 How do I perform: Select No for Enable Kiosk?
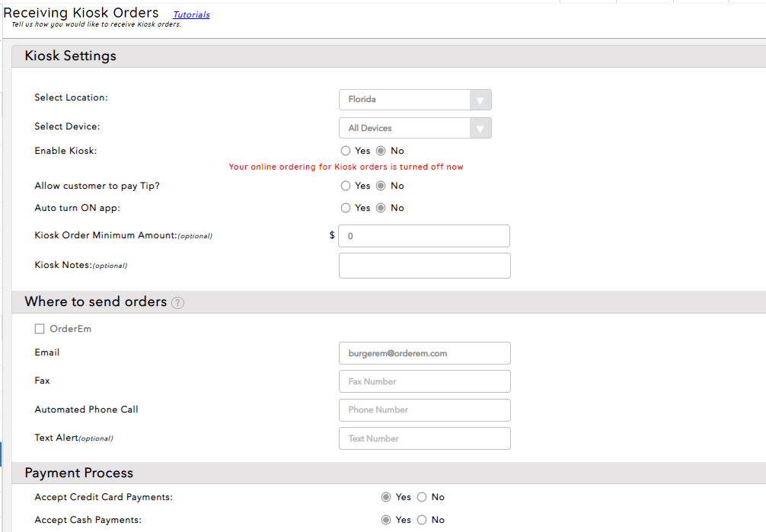pos(381,151)
